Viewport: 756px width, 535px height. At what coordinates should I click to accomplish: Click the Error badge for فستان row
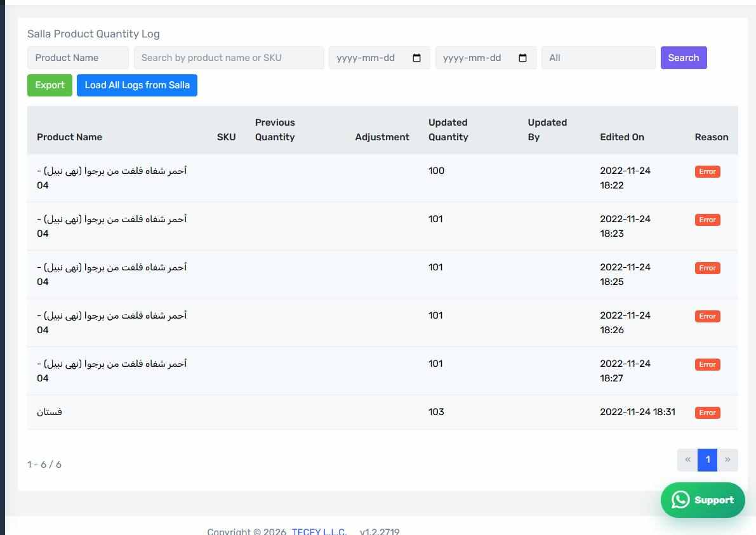pyautogui.click(x=707, y=413)
